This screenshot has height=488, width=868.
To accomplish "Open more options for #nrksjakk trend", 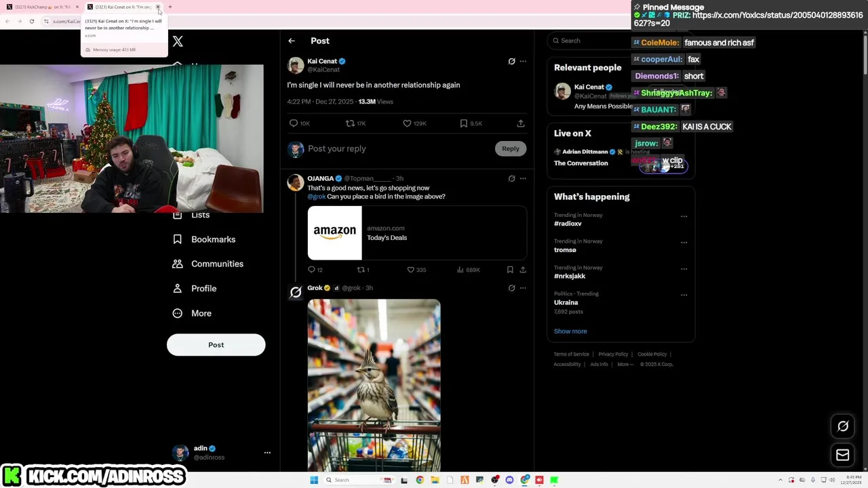I will click(x=684, y=269).
